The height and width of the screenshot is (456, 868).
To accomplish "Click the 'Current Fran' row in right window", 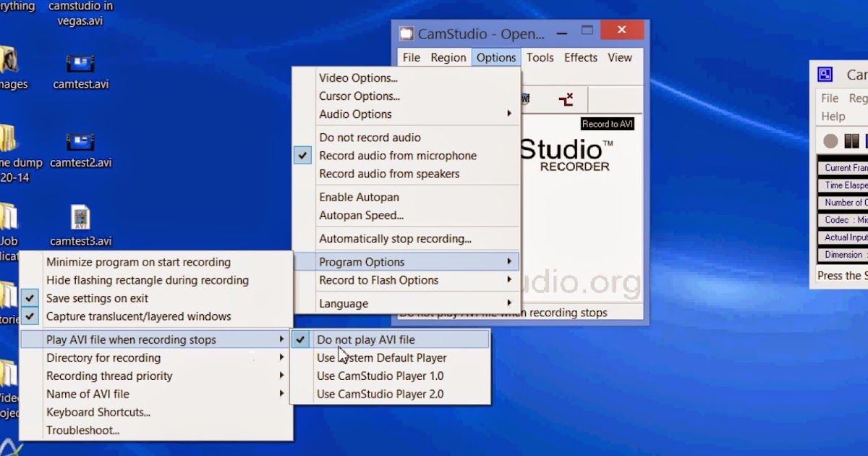I will coord(843,168).
